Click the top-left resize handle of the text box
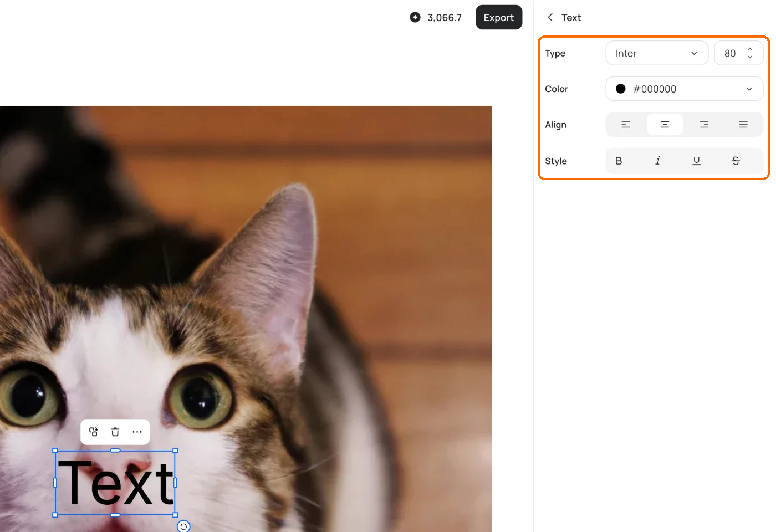776x532 pixels. coord(55,451)
